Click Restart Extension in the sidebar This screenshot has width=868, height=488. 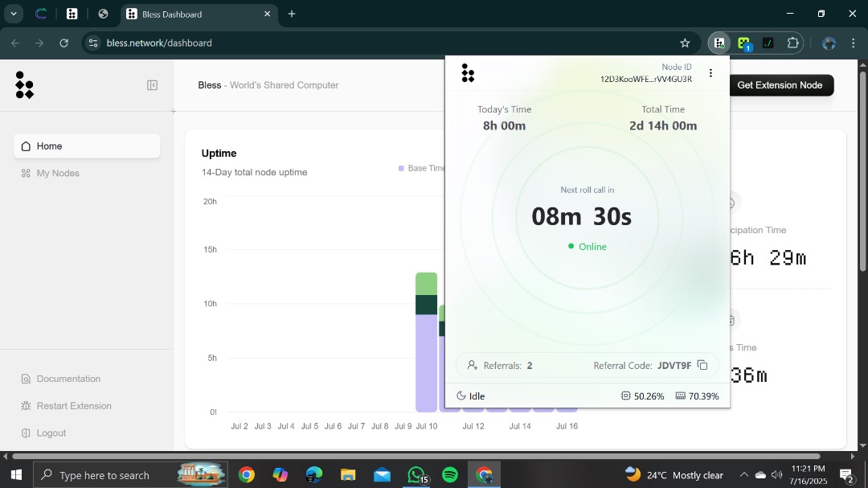67,406
